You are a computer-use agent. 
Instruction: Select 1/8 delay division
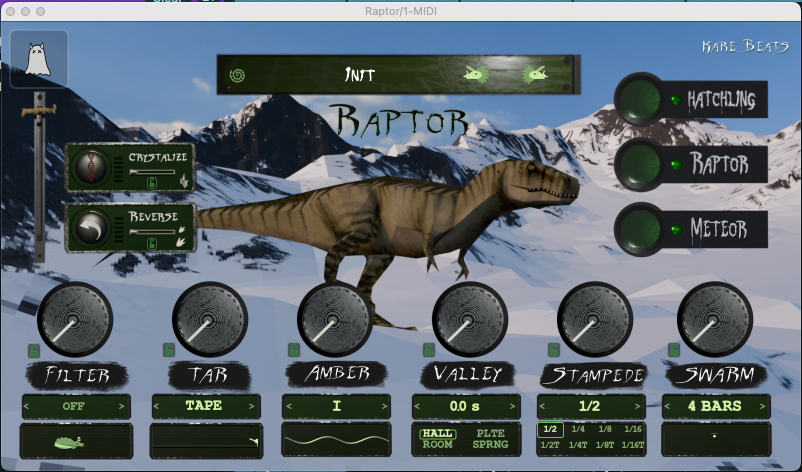tap(605, 429)
